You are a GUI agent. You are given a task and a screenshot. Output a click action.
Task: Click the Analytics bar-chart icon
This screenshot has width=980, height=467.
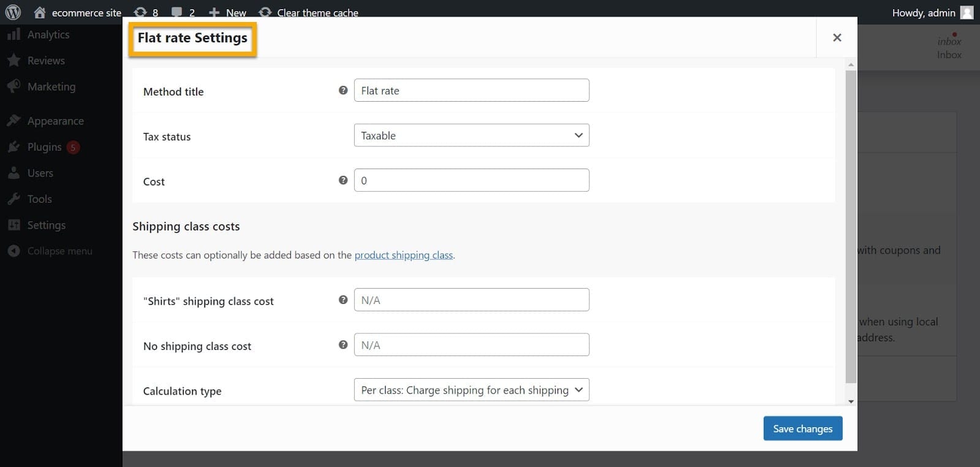coord(13,34)
